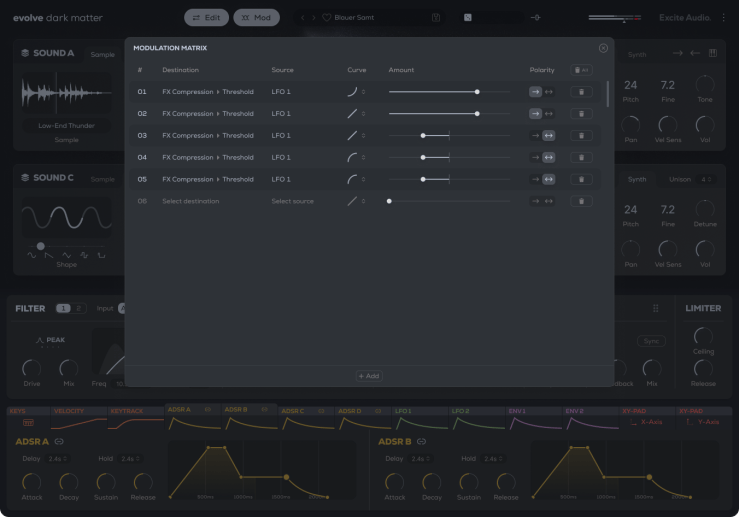This screenshot has height=517, width=739.
Task: Delete modulation row 06 with its trash icon
Action: click(581, 201)
